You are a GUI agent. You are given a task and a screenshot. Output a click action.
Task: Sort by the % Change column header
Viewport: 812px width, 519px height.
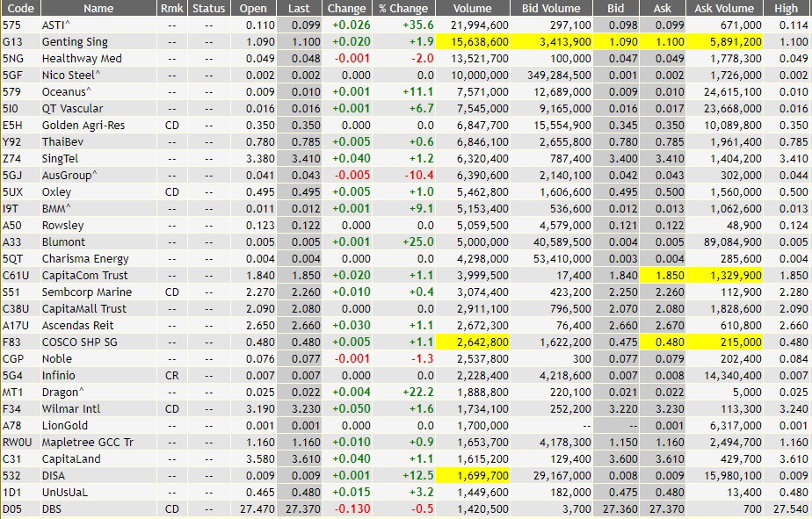click(x=403, y=8)
